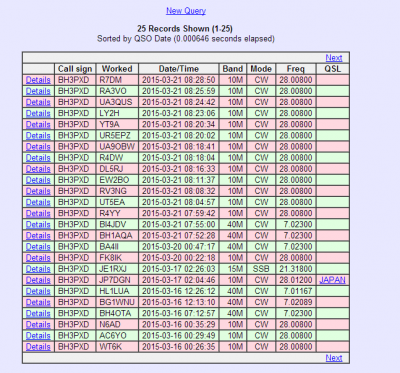This screenshot has width=400, height=373.
Task: Open Details for WT6K record
Action: click(x=38, y=347)
